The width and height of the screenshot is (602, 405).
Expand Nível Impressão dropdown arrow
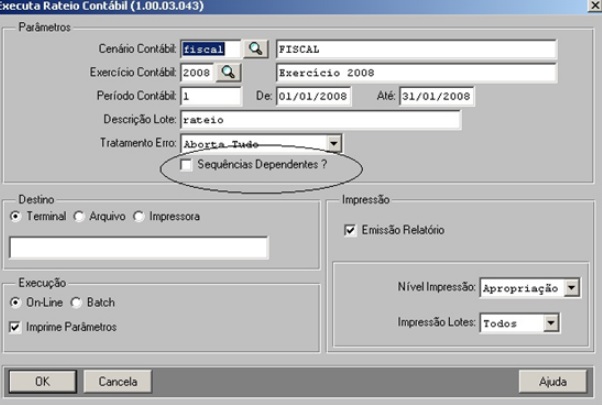pyautogui.click(x=572, y=288)
